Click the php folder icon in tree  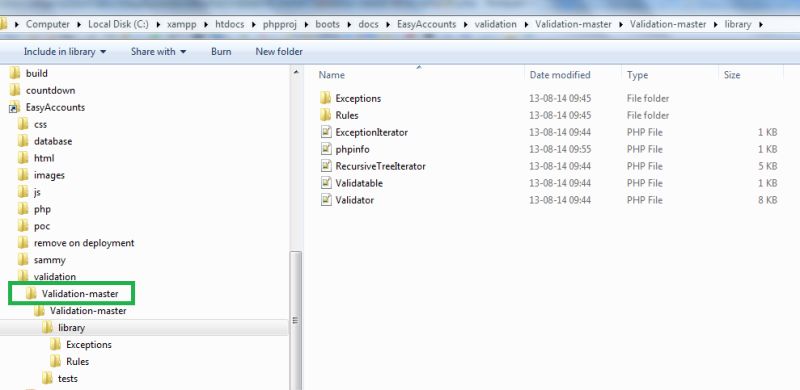[x=23, y=209]
